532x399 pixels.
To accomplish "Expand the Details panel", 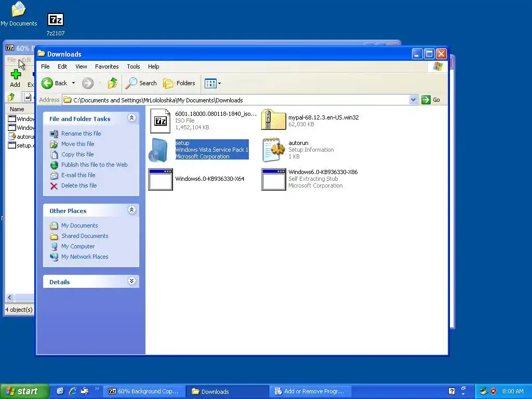I will (131, 281).
